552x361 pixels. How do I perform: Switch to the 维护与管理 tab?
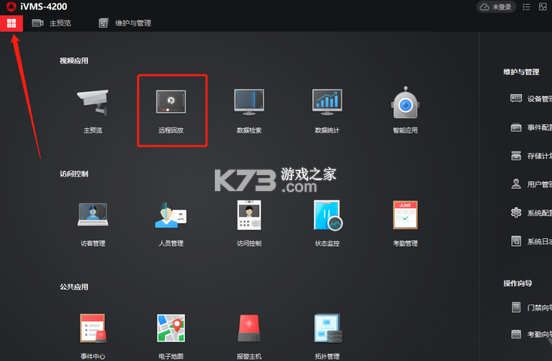click(125, 23)
